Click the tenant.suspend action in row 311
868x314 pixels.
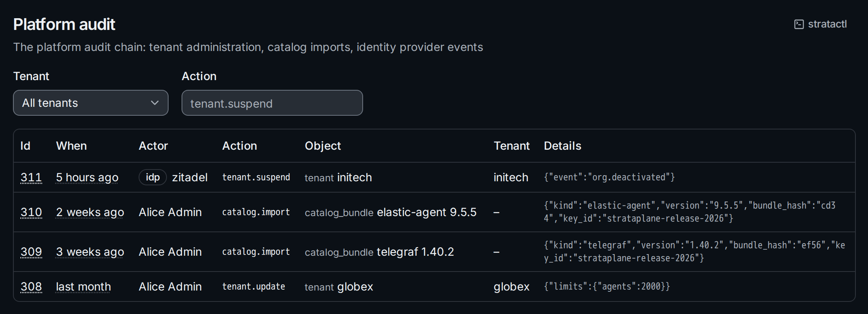click(x=256, y=177)
